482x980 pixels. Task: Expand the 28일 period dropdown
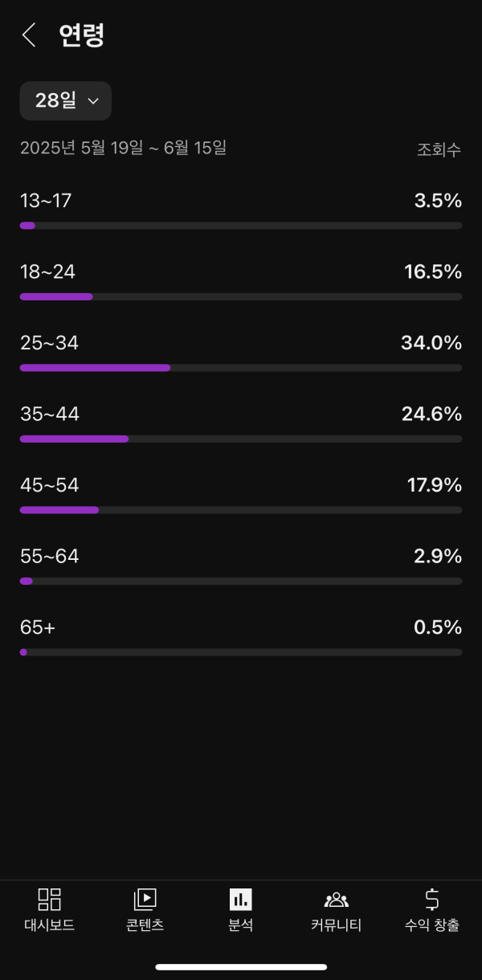click(65, 100)
